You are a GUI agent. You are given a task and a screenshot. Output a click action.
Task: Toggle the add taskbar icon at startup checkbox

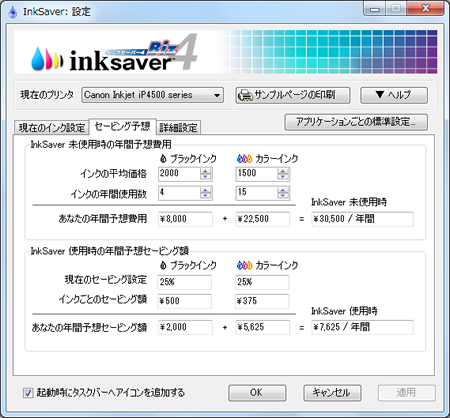28,393
